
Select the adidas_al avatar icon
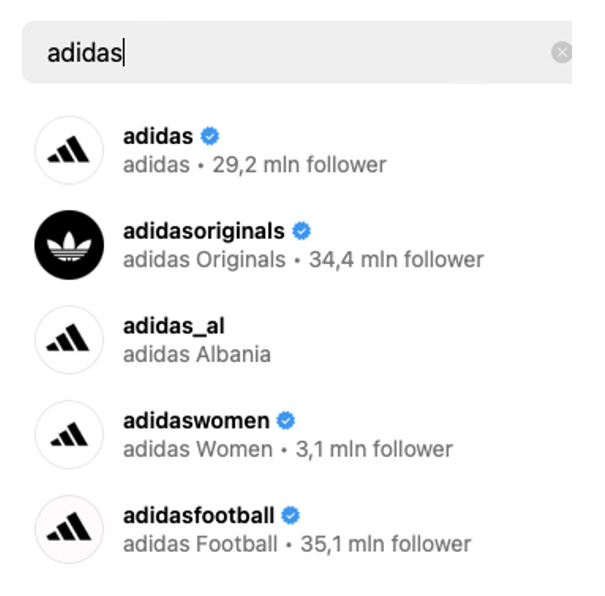tap(69, 339)
